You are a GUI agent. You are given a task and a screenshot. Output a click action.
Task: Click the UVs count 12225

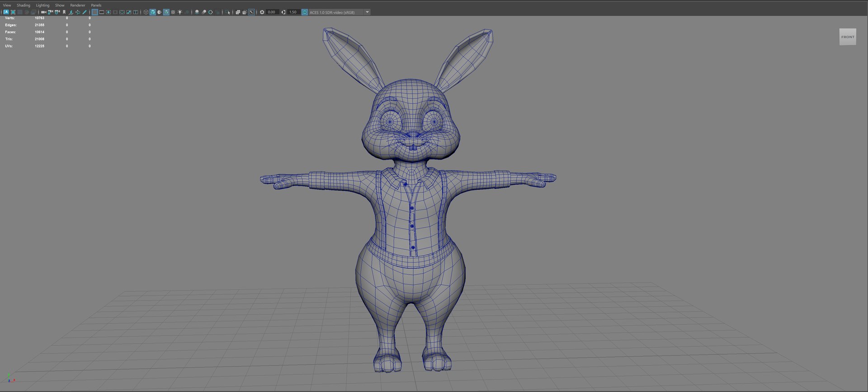click(x=40, y=46)
